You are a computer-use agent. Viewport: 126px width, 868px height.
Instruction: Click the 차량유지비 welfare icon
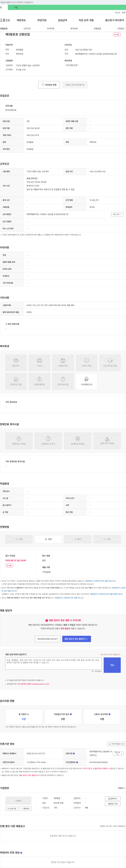63,363
